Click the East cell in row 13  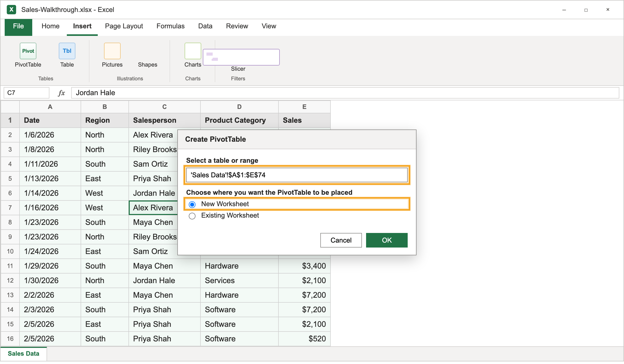pos(105,295)
